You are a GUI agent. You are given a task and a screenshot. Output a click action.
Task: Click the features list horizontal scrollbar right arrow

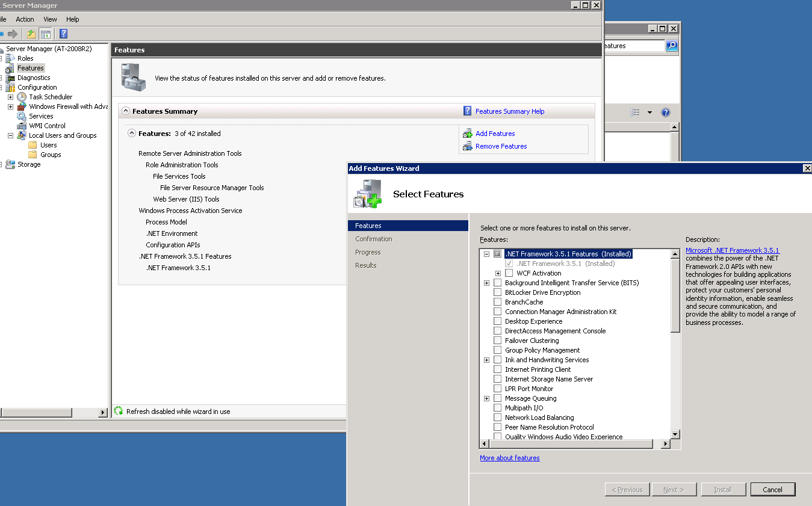[666, 444]
